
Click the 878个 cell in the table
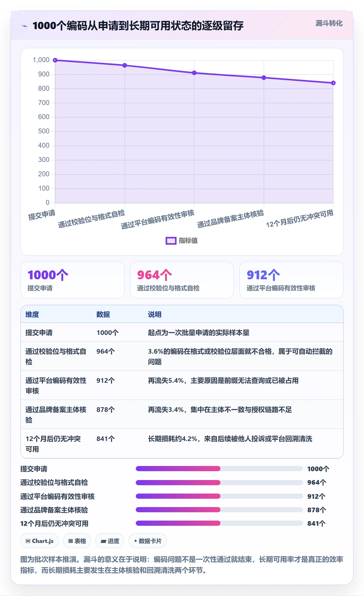[106, 410]
